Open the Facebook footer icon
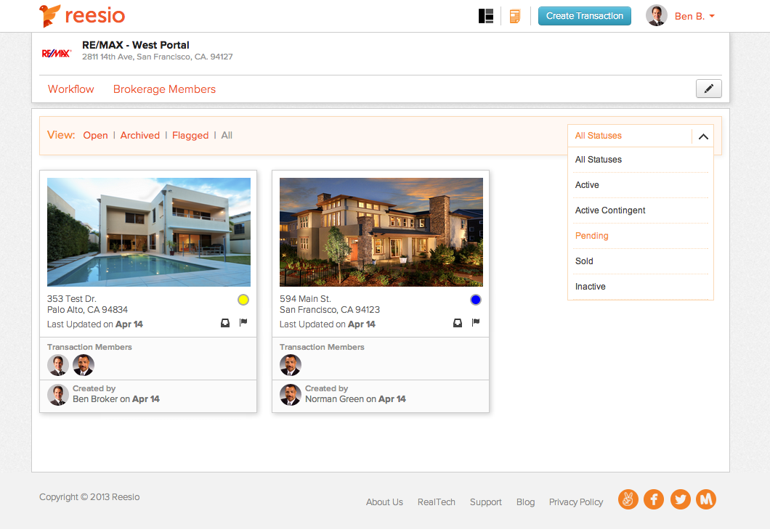 point(654,499)
